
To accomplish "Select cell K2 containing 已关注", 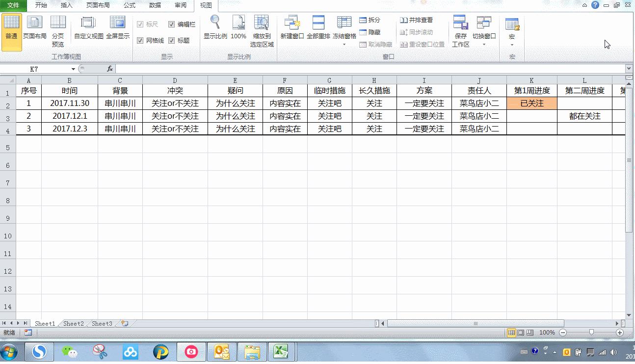I will [532, 104].
